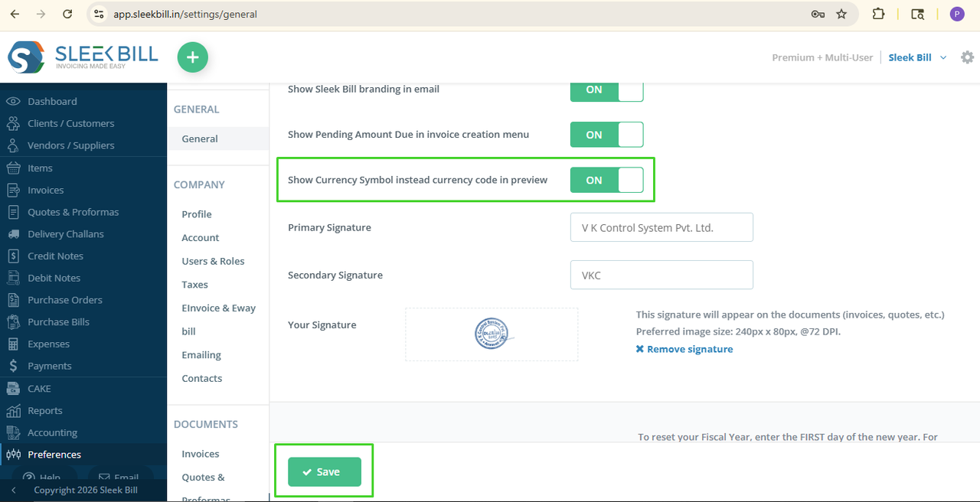Click the Save button

click(x=325, y=471)
